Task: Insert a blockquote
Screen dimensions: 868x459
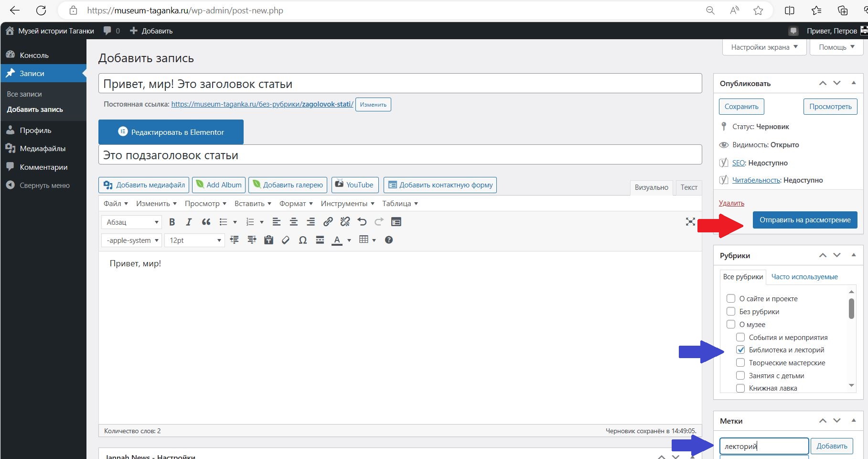Action: [206, 222]
